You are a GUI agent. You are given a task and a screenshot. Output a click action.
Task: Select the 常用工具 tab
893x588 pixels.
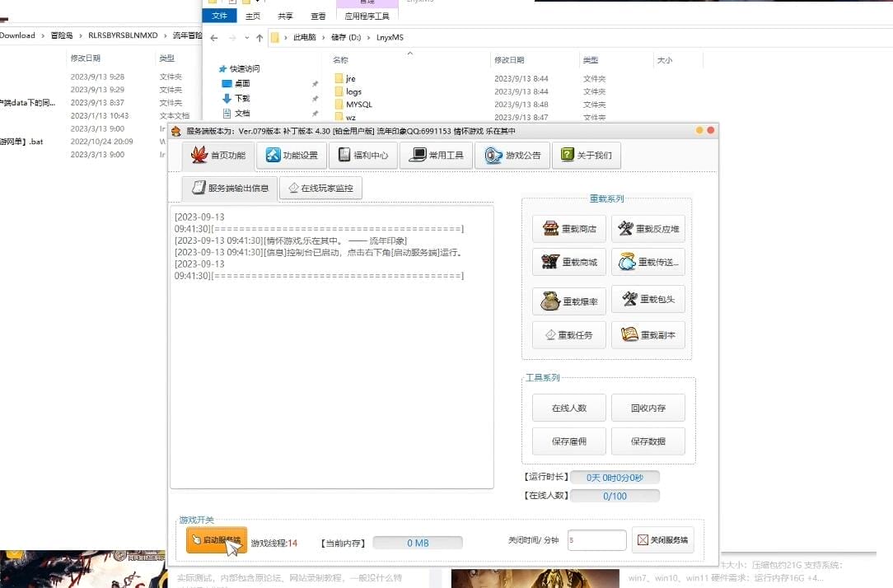tap(437, 155)
